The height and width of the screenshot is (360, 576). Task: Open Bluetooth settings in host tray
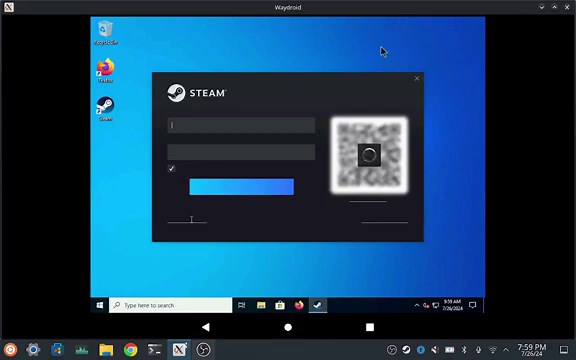point(464,350)
